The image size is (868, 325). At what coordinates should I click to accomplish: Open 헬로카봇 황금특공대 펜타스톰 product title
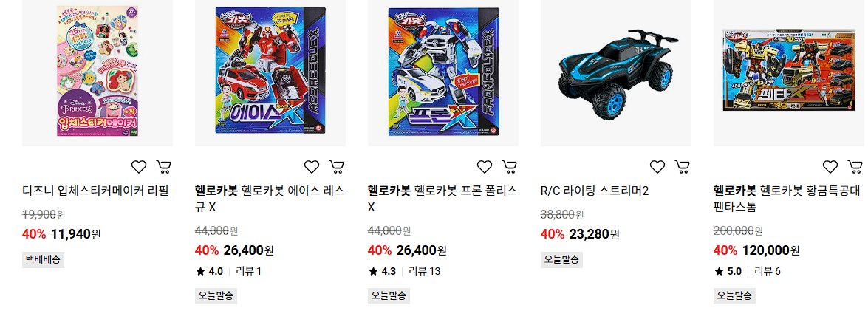pos(787,199)
